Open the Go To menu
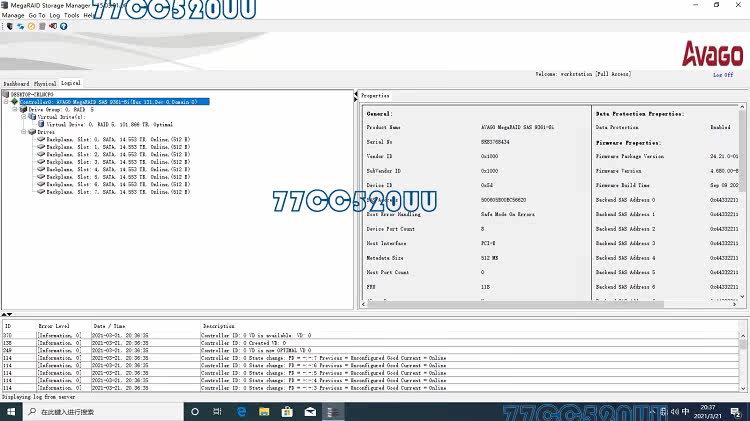 pos(37,15)
